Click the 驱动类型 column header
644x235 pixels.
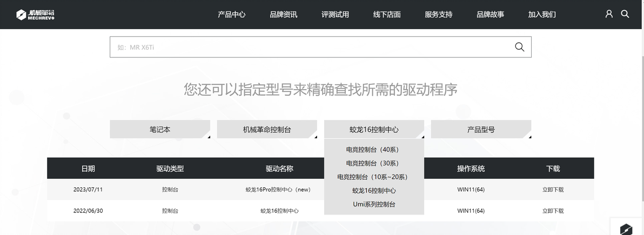[170, 169]
